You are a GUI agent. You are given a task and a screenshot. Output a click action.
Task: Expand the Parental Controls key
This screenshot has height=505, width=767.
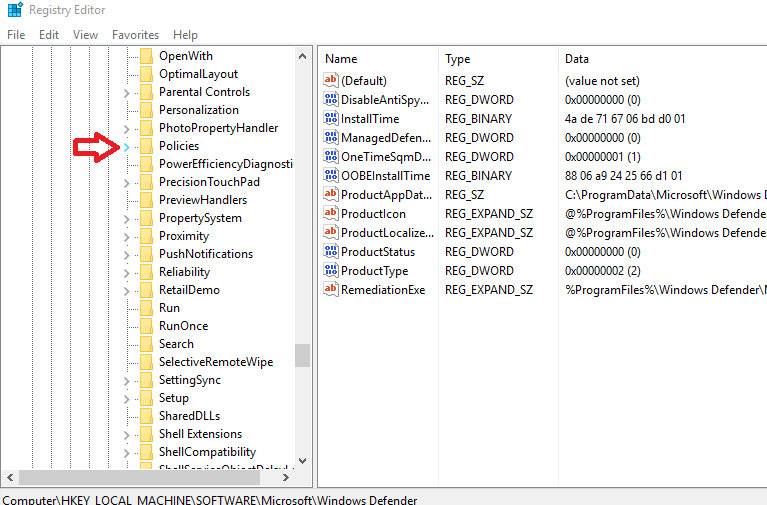coord(127,92)
